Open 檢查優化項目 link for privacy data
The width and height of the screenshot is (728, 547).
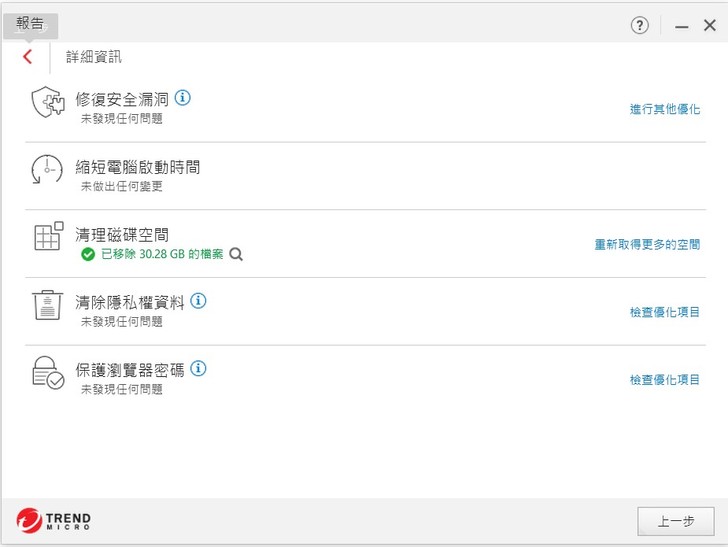[664, 312]
